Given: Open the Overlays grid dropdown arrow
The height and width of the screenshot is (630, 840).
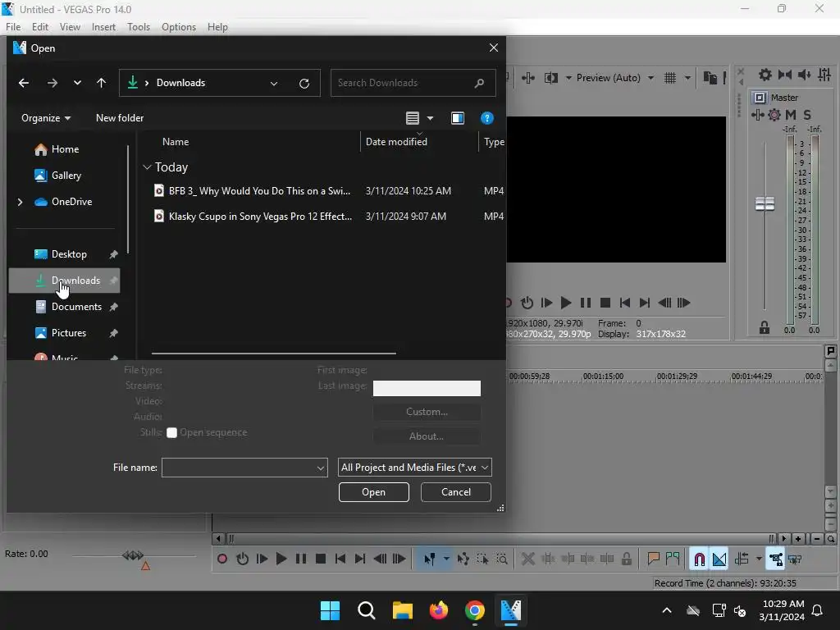Looking at the screenshot, I should click(x=688, y=78).
